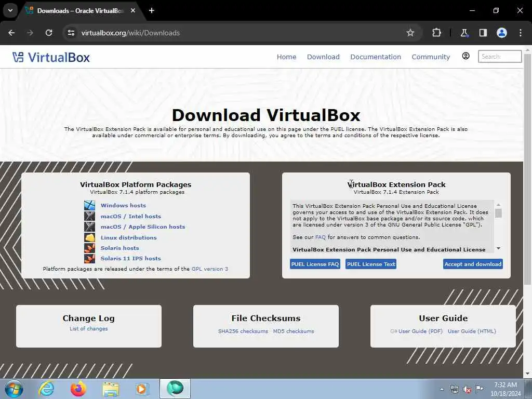532x399 pixels.
Task: Bookmark this page with the star icon
Action: (410, 33)
